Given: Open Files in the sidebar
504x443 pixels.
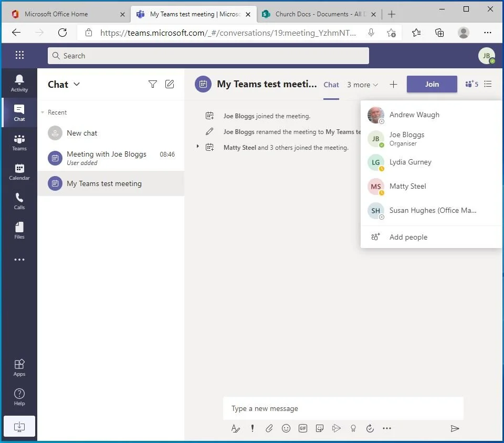Looking at the screenshot, I should click(x=19, y=230).
